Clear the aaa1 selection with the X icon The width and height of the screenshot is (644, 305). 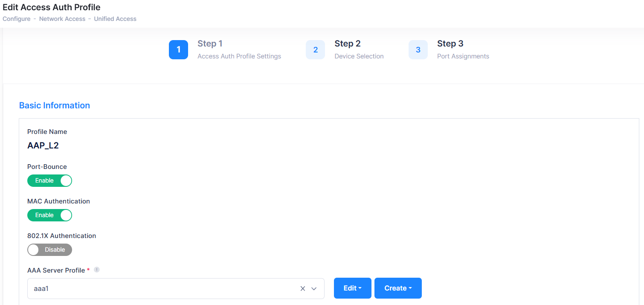[302, 288]
